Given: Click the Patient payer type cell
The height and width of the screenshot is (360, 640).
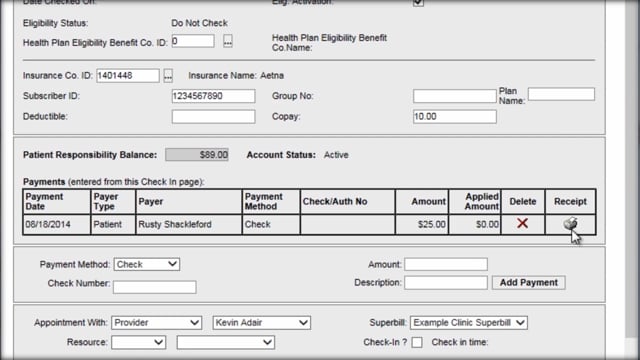Looking at the screenshot, I should click(x=113, y=224).
